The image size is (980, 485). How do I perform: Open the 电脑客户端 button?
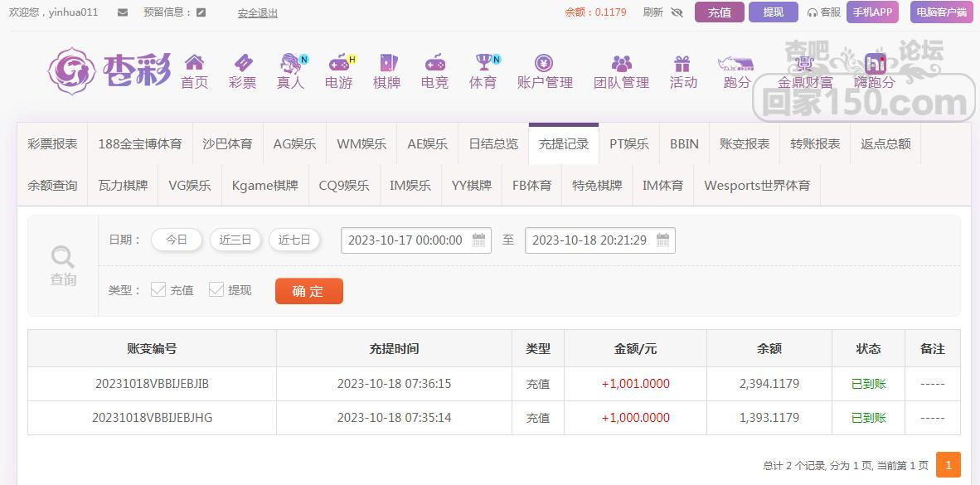pos(942,12)
